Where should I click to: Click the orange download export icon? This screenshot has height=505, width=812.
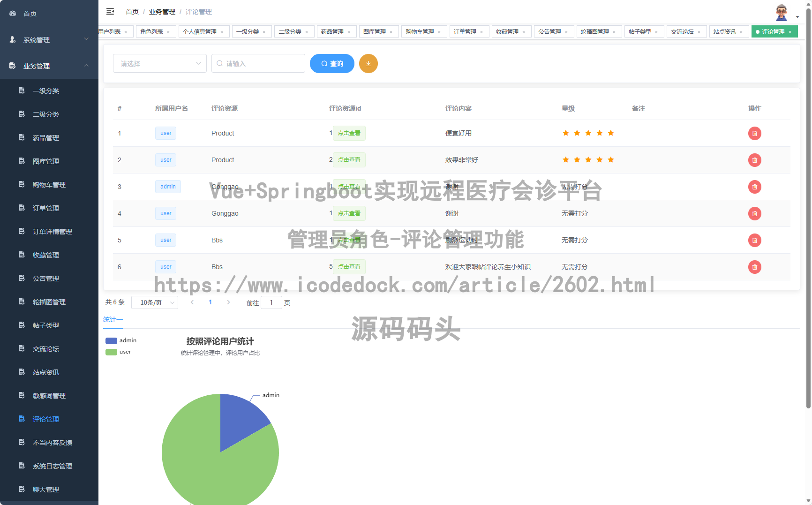(368, 63)
